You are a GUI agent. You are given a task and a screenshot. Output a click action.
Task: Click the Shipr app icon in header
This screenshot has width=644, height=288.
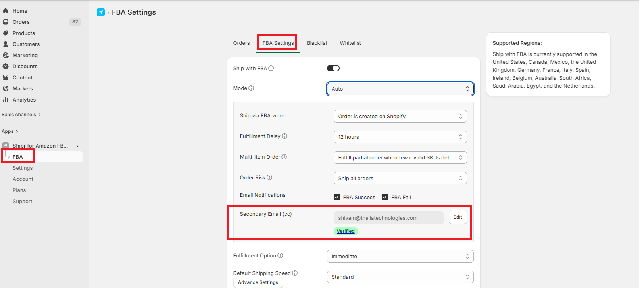pyautogui.click(x=101, y=12)
